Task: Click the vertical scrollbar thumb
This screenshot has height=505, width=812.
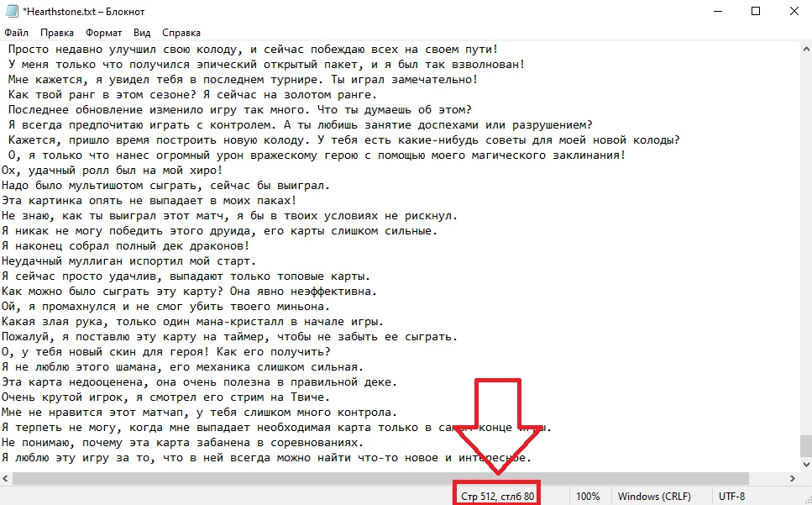Action: pyautogui.click(x=806, y=446)
